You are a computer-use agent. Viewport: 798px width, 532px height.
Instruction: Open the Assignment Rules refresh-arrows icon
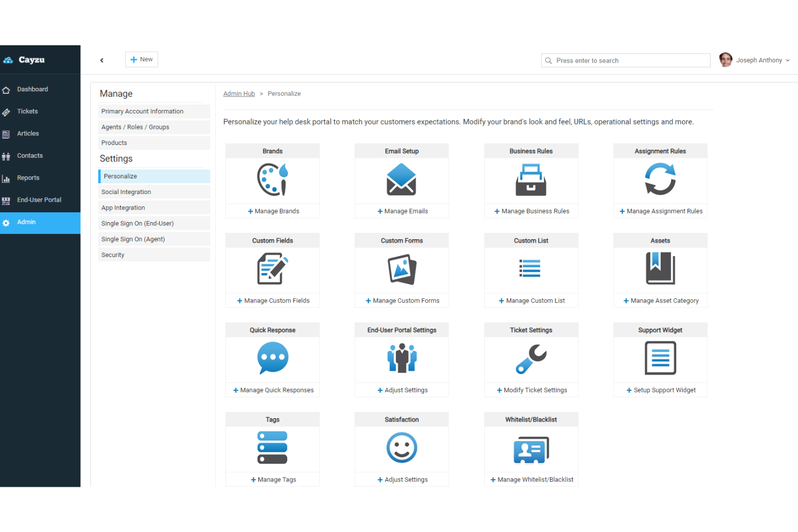(660, 180)
